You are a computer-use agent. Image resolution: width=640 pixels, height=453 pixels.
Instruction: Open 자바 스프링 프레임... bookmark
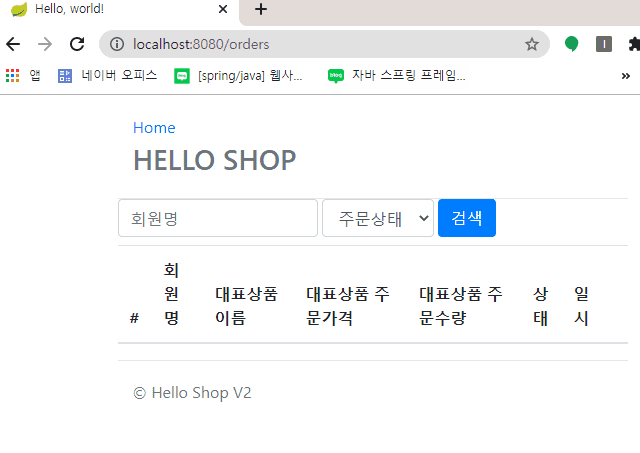(397, 76)
